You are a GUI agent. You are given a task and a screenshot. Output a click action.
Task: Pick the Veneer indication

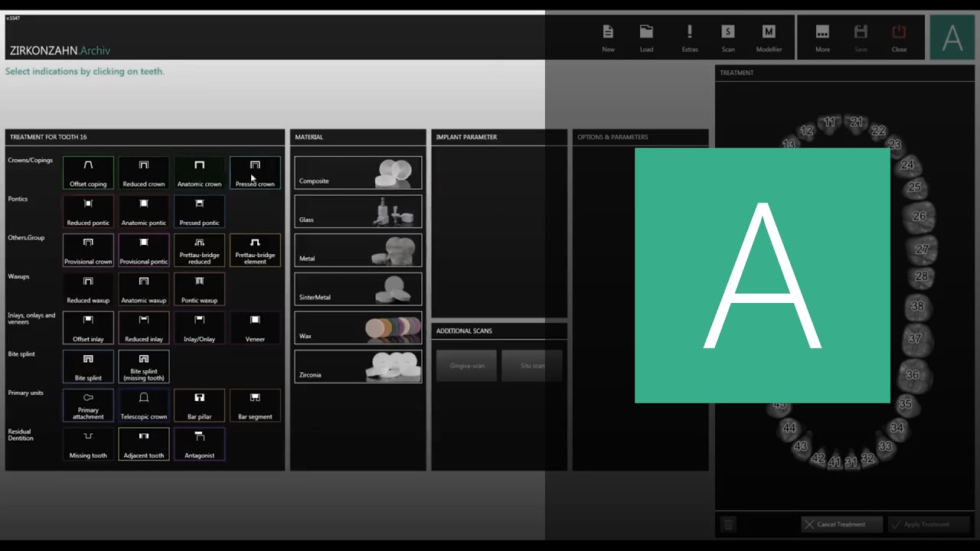click(x=255, y=328)
